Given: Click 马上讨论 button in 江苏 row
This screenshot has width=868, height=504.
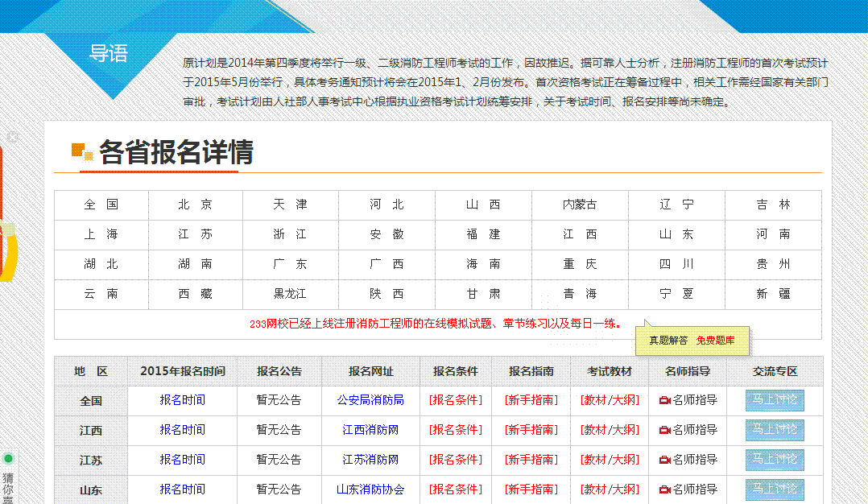Looking at the screenshot, I should tap(775, 460).
